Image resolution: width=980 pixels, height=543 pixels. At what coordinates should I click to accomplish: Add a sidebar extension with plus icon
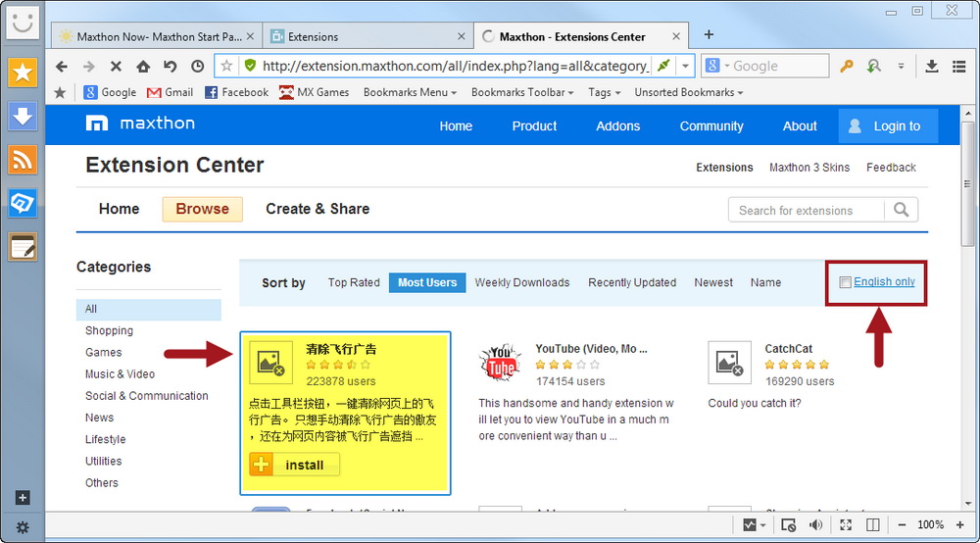(23, 497)
